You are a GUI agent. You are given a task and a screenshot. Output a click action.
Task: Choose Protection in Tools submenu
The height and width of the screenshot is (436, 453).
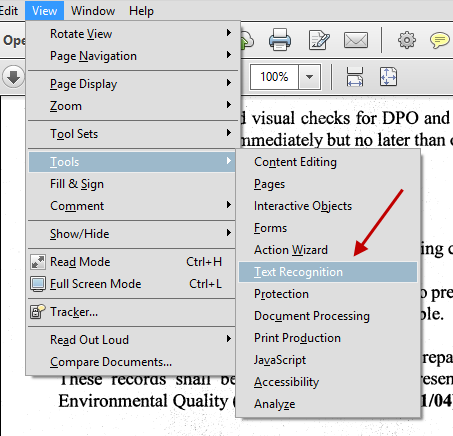click(x=328, y=294)
